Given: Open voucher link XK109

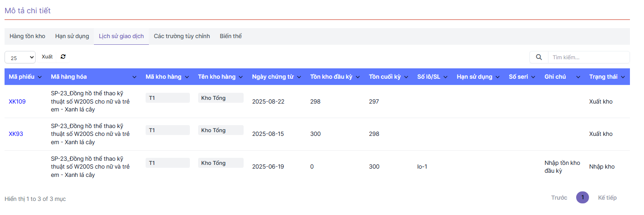Looking at the screenshot, I should click(x=17, y=101).
